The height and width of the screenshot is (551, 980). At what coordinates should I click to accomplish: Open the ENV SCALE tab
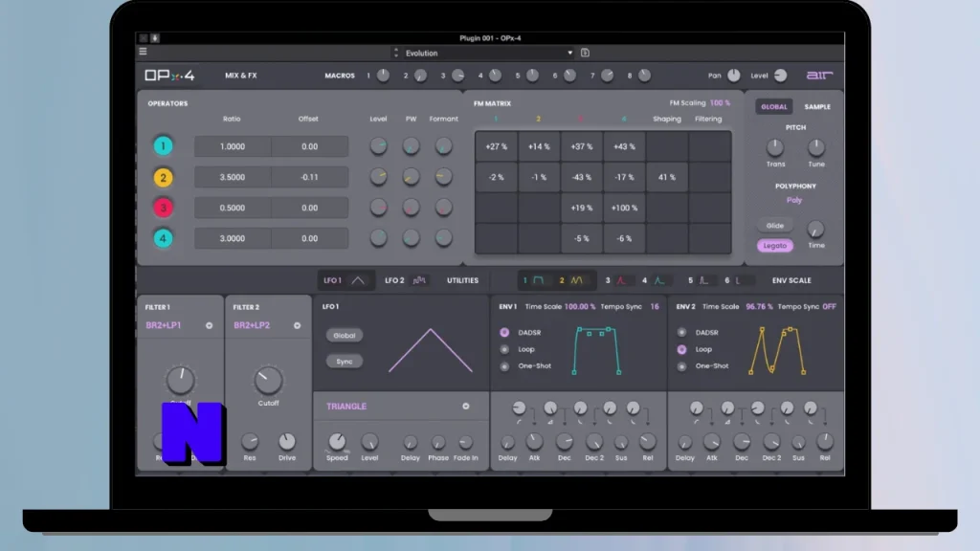(791, 280)
